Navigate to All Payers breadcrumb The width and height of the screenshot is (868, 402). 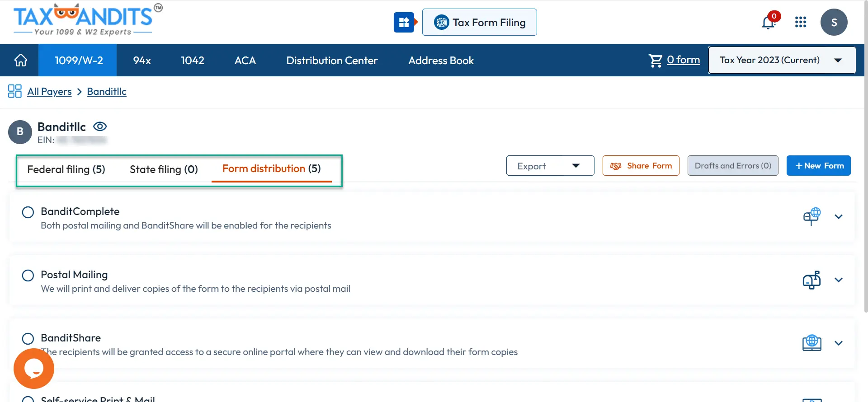tap(49, 91)
